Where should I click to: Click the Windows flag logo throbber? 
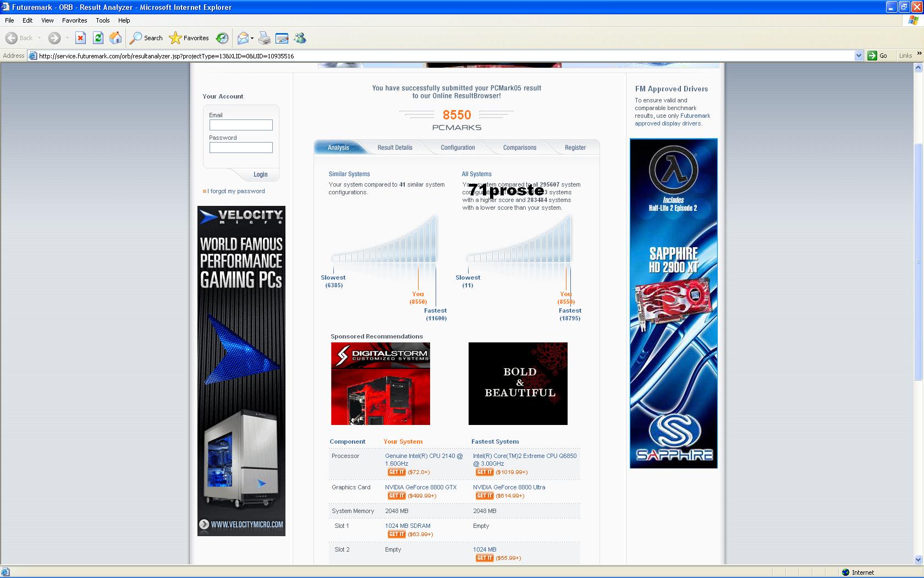point(914,20)
